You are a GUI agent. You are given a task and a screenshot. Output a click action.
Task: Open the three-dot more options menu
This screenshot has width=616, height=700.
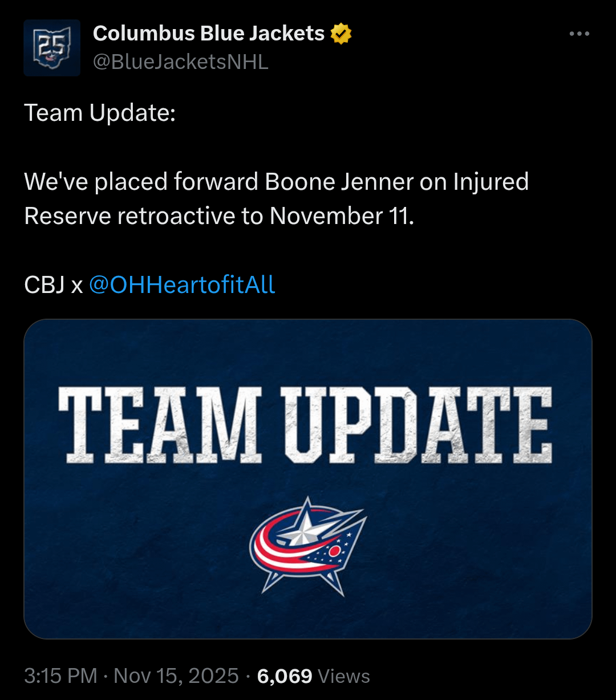(x=579, y=34)
